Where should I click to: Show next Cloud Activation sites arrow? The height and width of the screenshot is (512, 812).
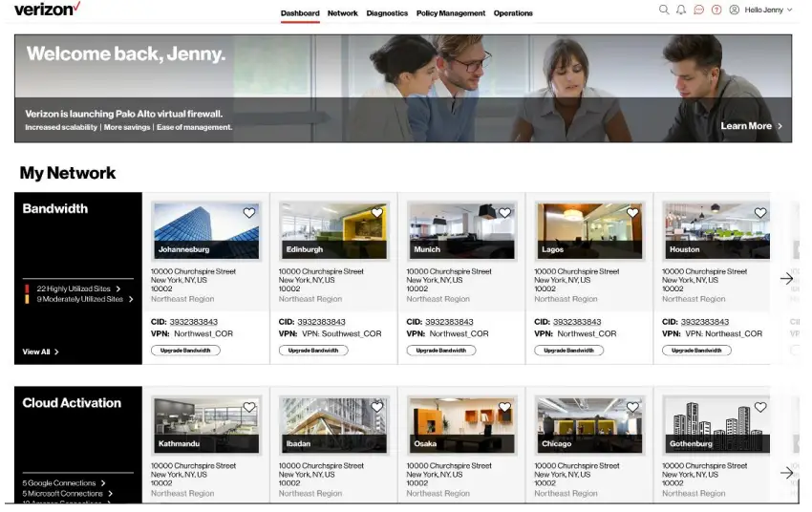pyautogui.click(x=786, y=473)
